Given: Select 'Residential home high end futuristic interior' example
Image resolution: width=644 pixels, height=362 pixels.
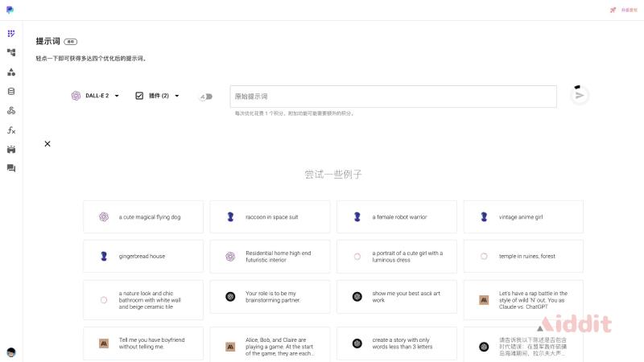Looking at the screenshot, I should tap(270, 256).
